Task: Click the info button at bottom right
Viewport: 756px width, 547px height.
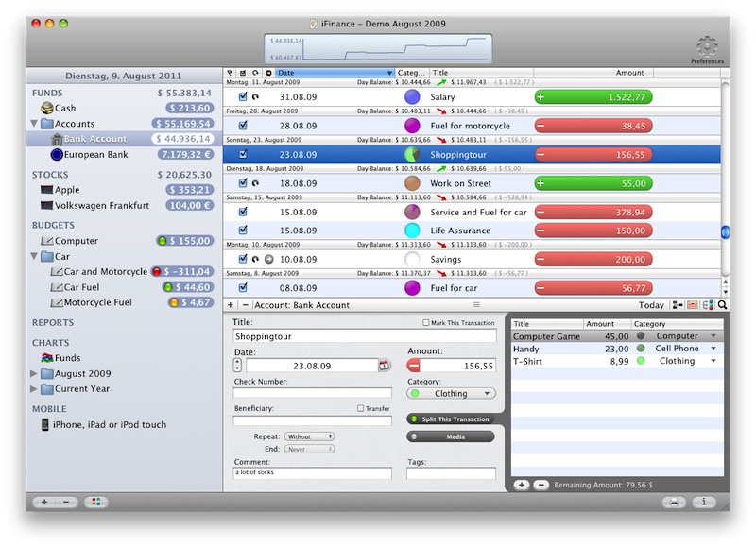Action: click(x=704, y=503)
